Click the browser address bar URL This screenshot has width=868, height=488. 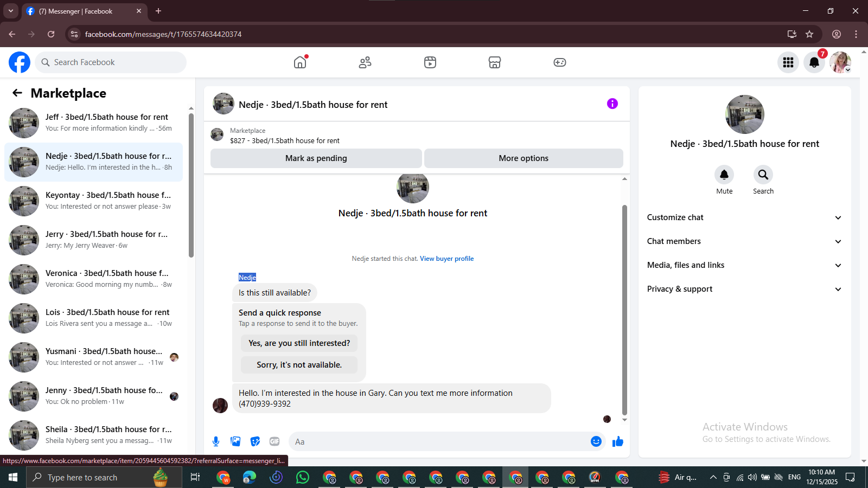163,34
